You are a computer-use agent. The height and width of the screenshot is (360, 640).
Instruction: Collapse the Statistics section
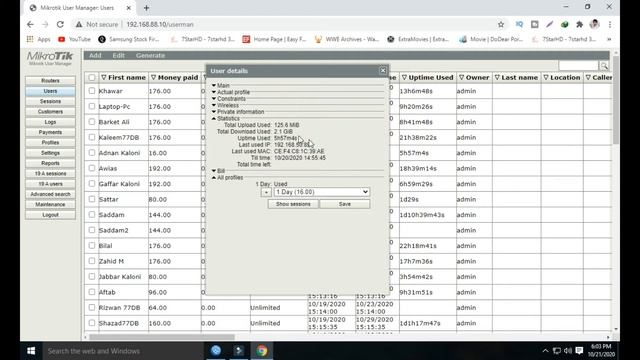point(226,118)
